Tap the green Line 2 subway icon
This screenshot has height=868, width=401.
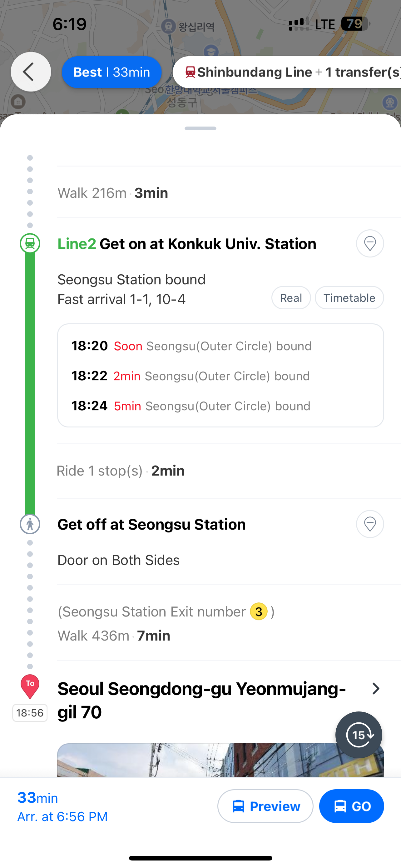[x=30, y=243]
